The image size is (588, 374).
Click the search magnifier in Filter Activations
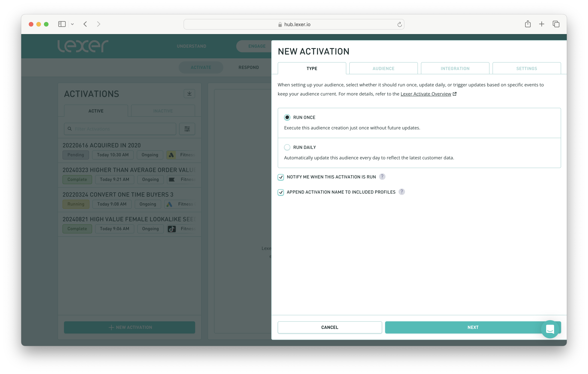pyautogui.click(x=70, y=129)
